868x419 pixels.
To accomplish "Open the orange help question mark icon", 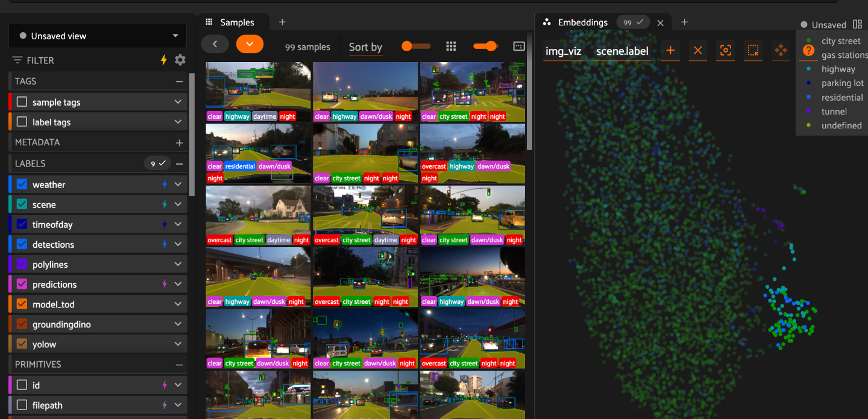I will click(808, 51).
